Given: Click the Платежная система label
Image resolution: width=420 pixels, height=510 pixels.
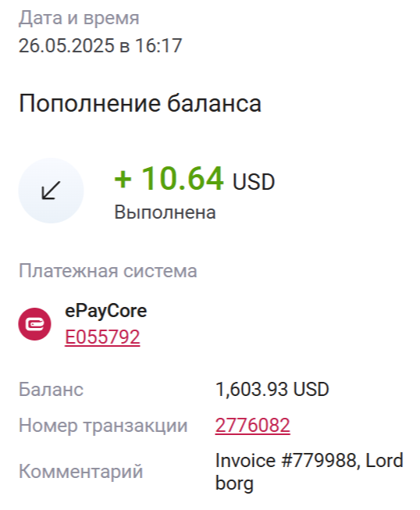Looking at the screenshot, I should [108, 271].
